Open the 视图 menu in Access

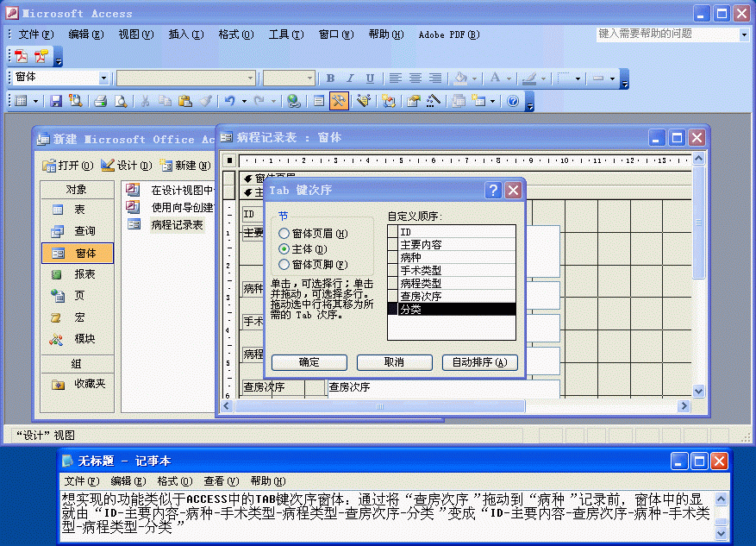point(136,35)
